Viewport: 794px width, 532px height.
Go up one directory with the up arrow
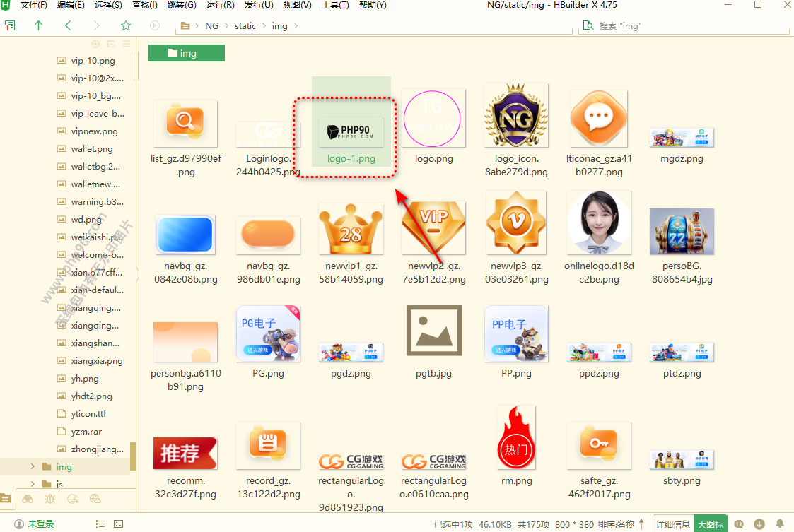coord(38,25)
